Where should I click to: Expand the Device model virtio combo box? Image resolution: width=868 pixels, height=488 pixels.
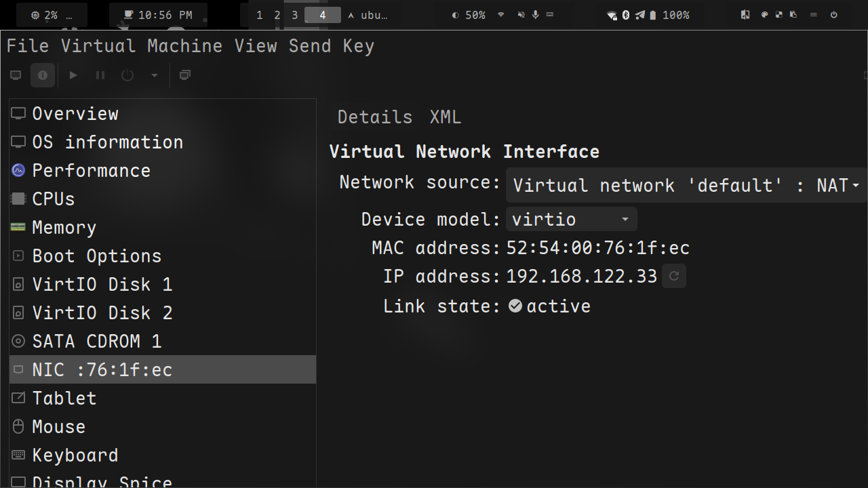[x=571, y=220]
